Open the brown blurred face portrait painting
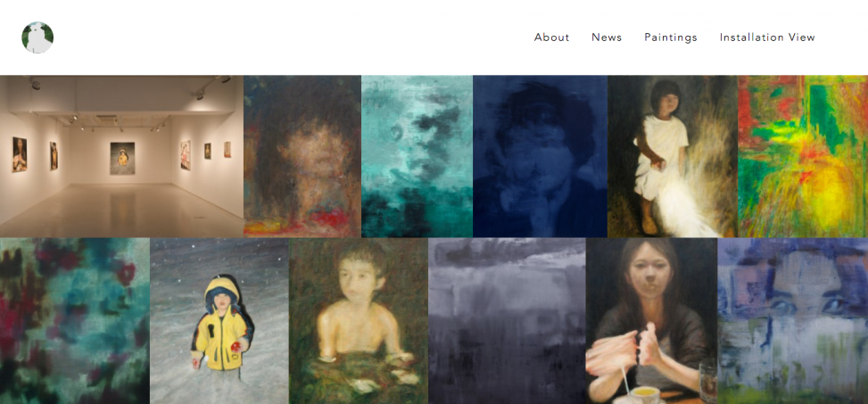The image size is (868, 404). pos(302,157)
